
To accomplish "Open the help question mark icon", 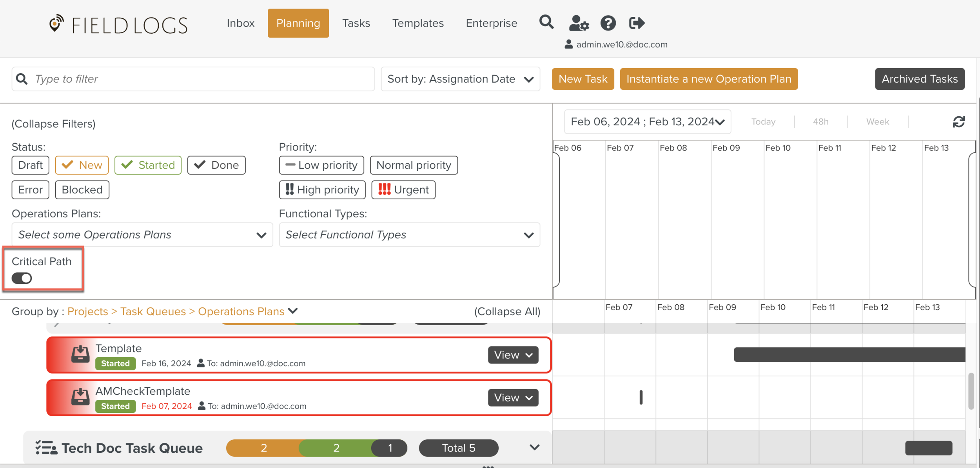I will click(x=608, y=23).
